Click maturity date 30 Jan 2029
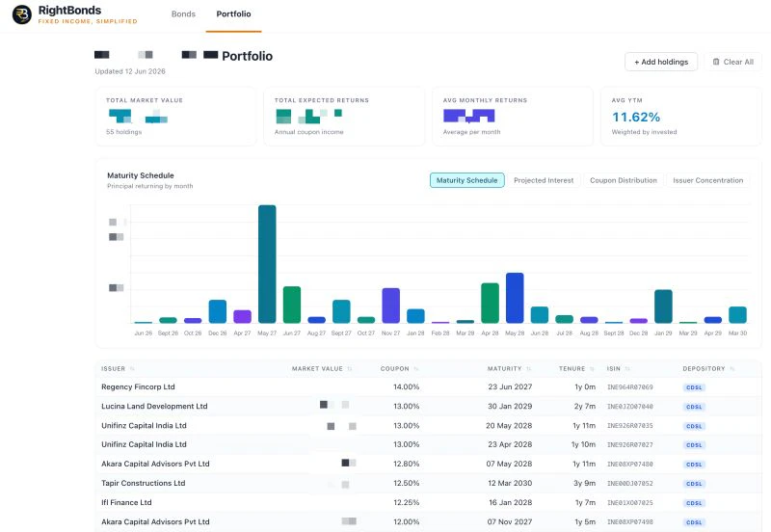This screenshot has height=532, width=771. coord(510,406)
